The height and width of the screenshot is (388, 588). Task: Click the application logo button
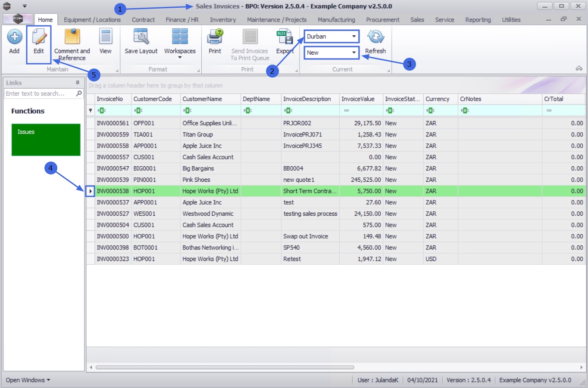pyautogui.click(x=18, y=19)
